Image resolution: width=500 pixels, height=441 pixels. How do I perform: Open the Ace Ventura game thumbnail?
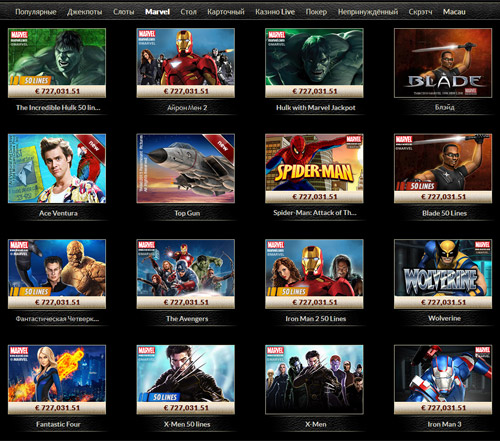57,168
